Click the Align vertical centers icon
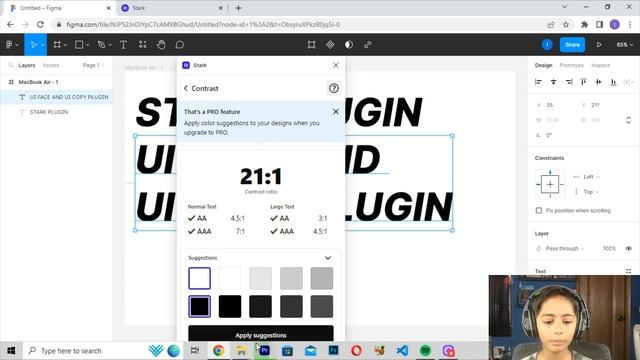Screen dimensions: 640x360 [598, 82]
